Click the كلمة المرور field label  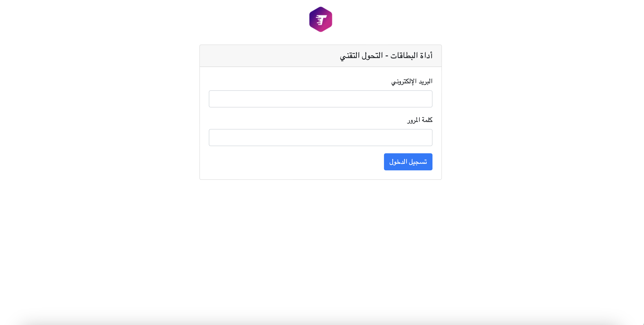(x=419, y=120)
